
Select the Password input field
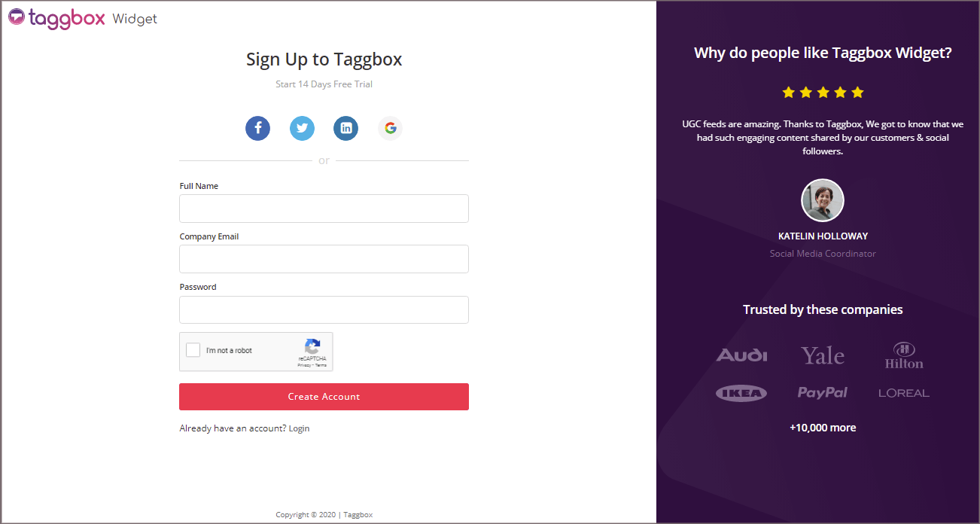point(324,309)
